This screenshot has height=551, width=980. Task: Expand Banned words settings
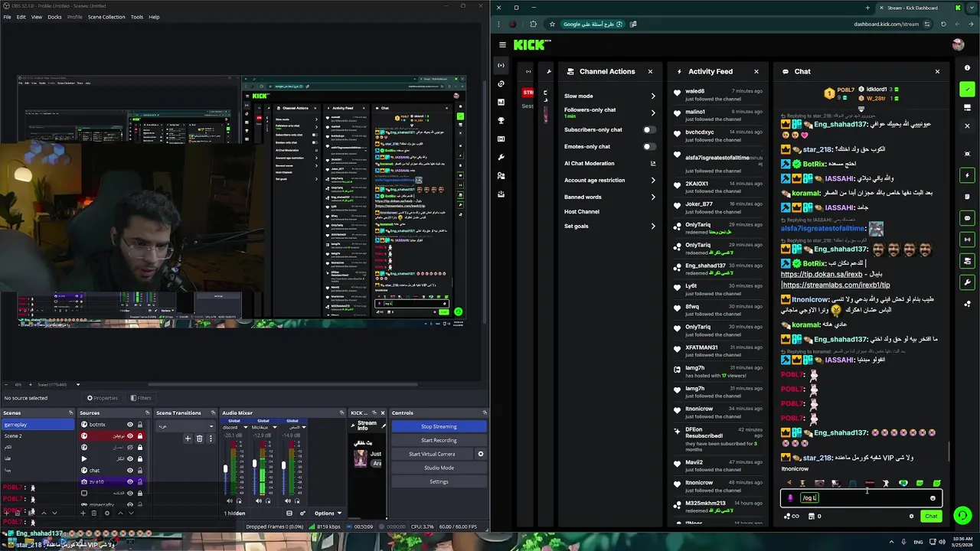click(653, 197)
